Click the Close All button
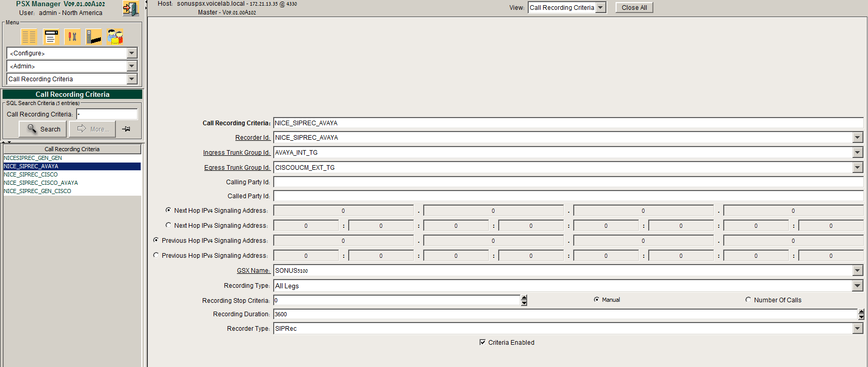Screen dimensions: 868x367 tap(634, 7)
